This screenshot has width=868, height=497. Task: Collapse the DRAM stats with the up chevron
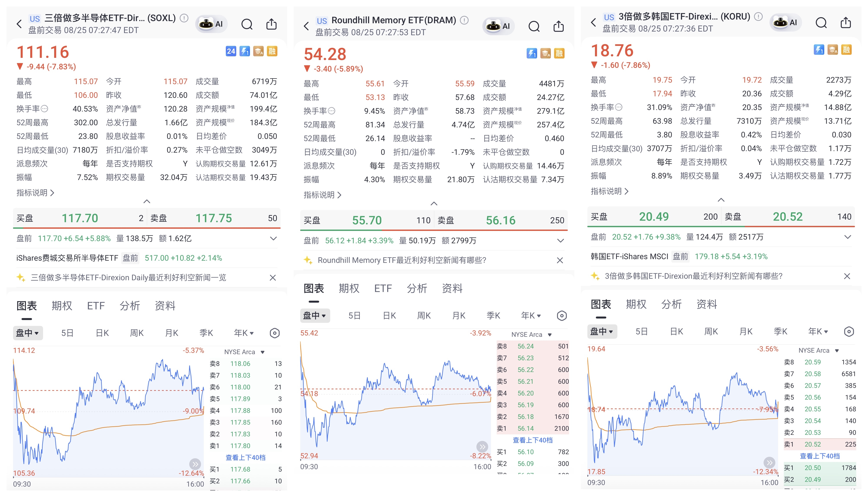pyautogui.click(x=434, y=203)
